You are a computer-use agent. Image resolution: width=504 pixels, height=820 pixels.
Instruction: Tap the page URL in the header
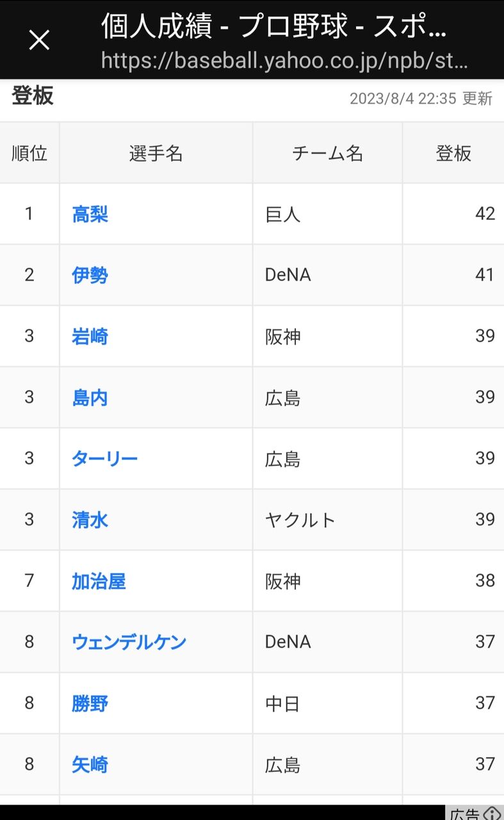284,60
